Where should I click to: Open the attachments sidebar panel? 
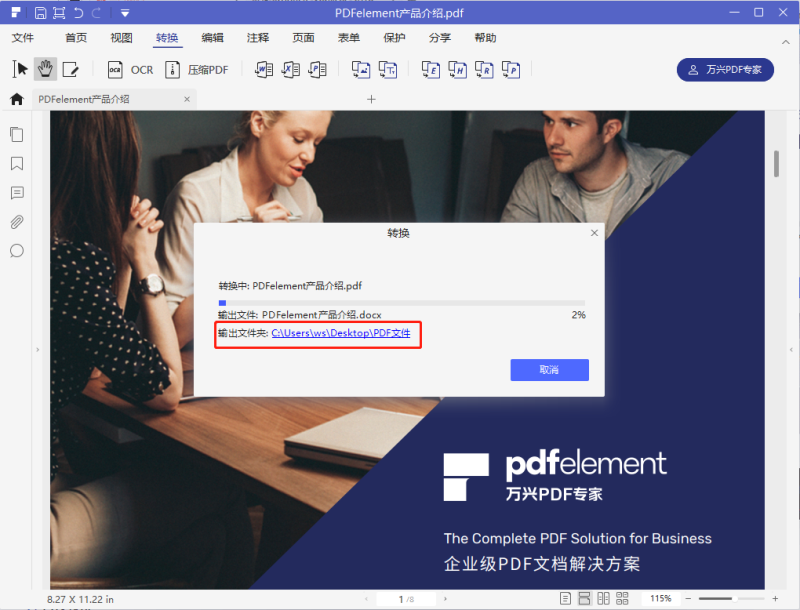tap(16, 222)
